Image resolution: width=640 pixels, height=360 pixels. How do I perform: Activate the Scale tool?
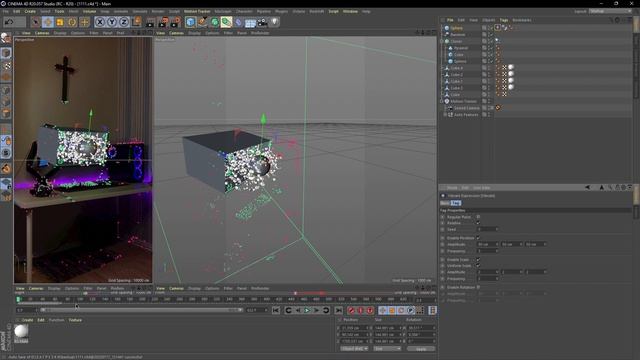tap(60, 22)
